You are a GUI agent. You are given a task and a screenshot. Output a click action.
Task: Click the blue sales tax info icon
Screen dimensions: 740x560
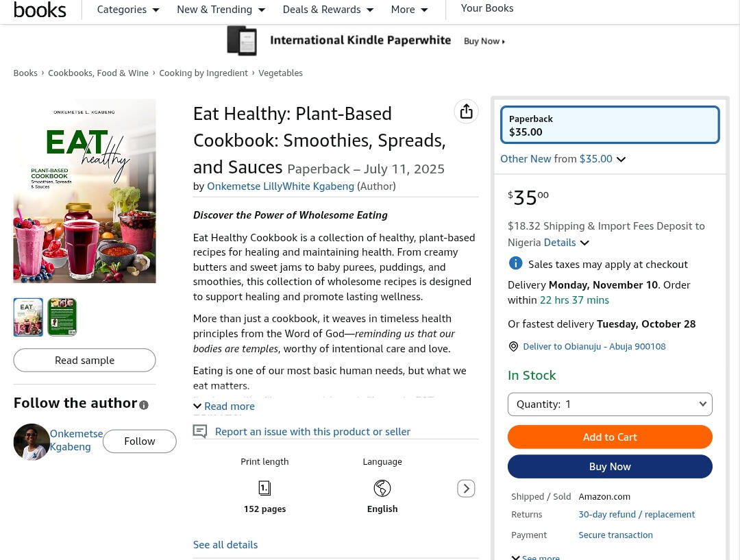coord(515,264)
